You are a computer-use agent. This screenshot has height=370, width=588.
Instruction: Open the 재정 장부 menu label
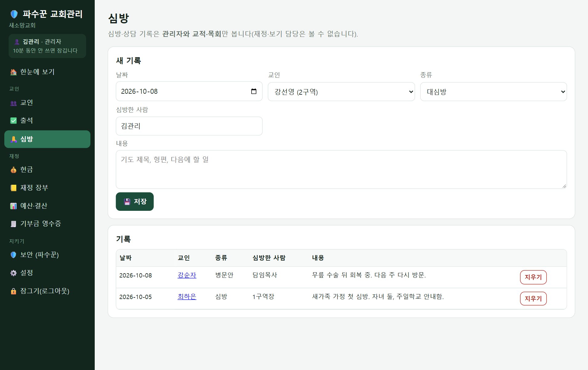click(x=34, y=188)
